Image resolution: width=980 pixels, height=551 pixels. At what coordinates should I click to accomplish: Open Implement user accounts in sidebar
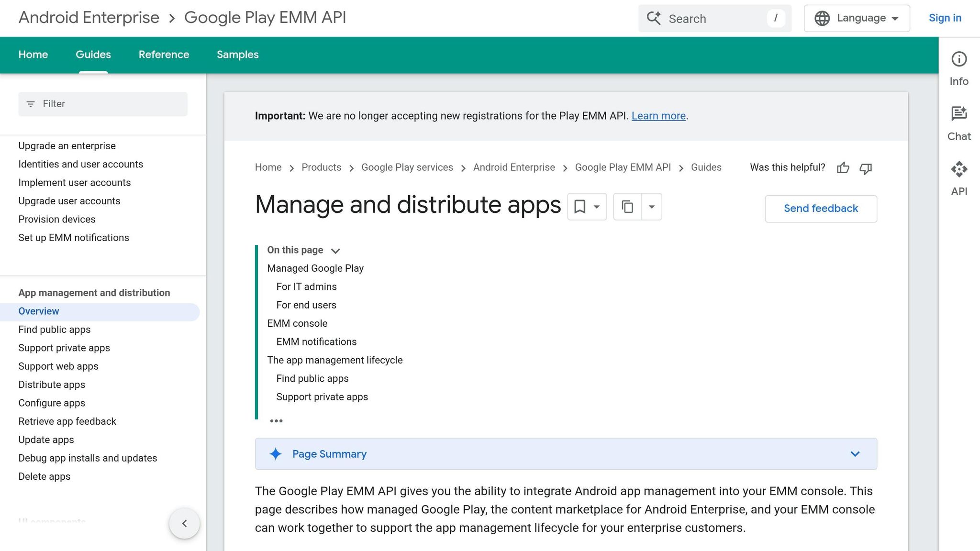click(74, 183)
